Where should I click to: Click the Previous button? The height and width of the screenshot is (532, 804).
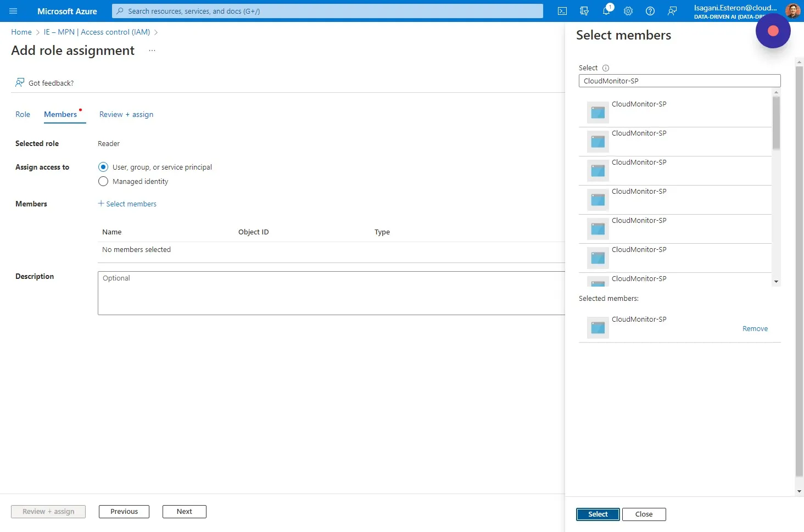point(124,512)
